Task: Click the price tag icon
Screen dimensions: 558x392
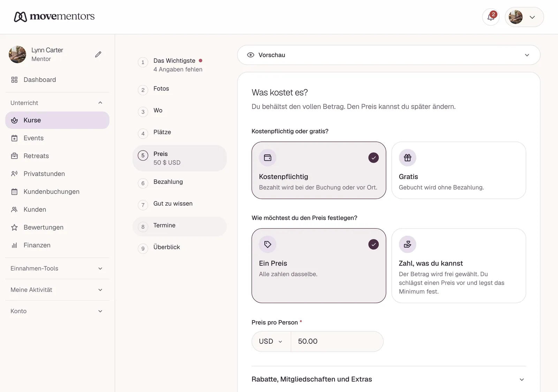Action: click(268, 245)
